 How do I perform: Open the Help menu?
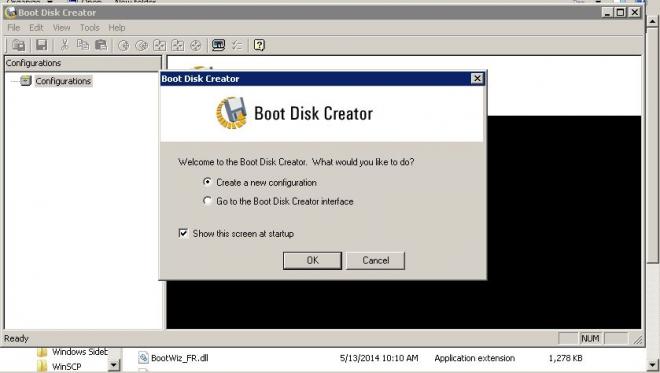(117, 28)
